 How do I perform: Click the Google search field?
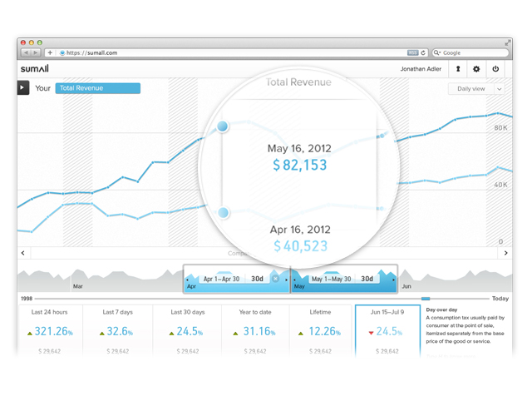[470, 52]
